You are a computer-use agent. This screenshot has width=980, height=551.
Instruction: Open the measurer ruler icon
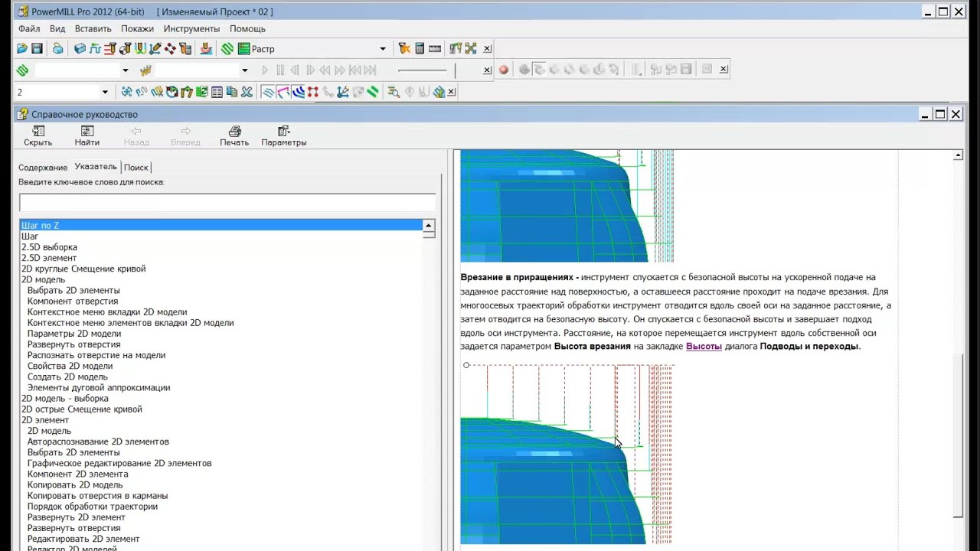(435, 48)
